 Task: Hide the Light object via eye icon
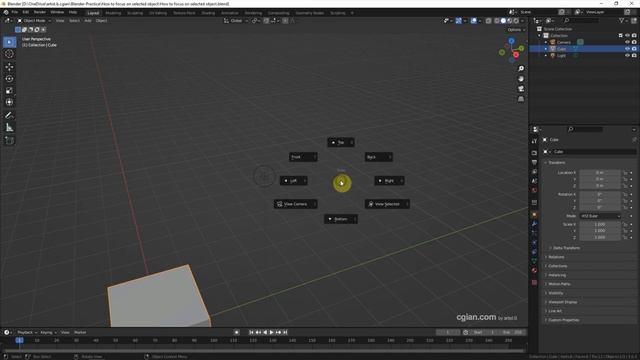tap(627, 55)
